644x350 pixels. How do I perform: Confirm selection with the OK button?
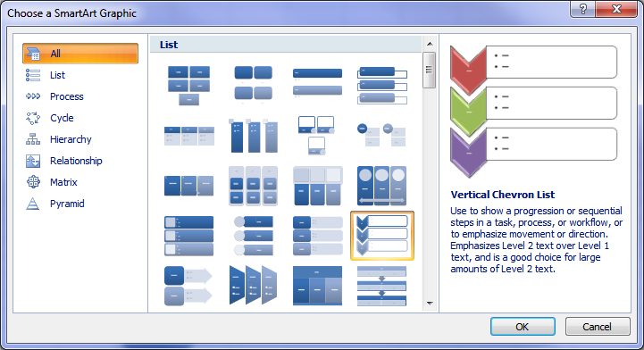pos(523,327)
